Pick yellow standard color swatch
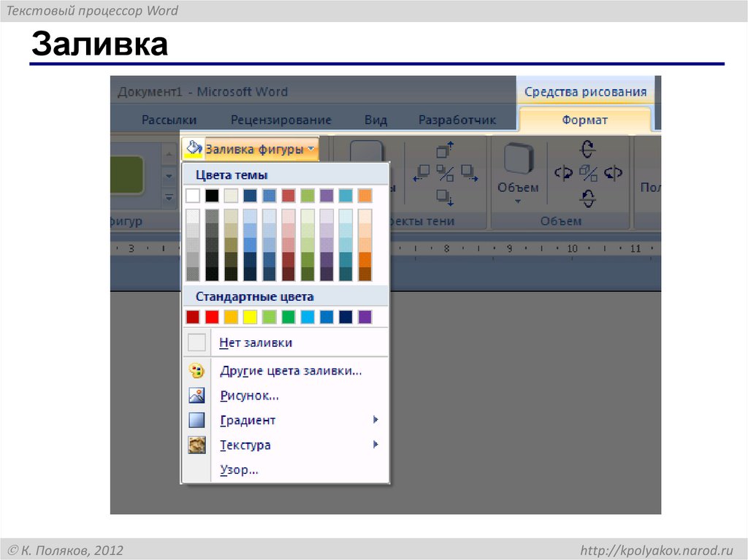The height and width of the screenshot is (560, 748). coord(250,317)
